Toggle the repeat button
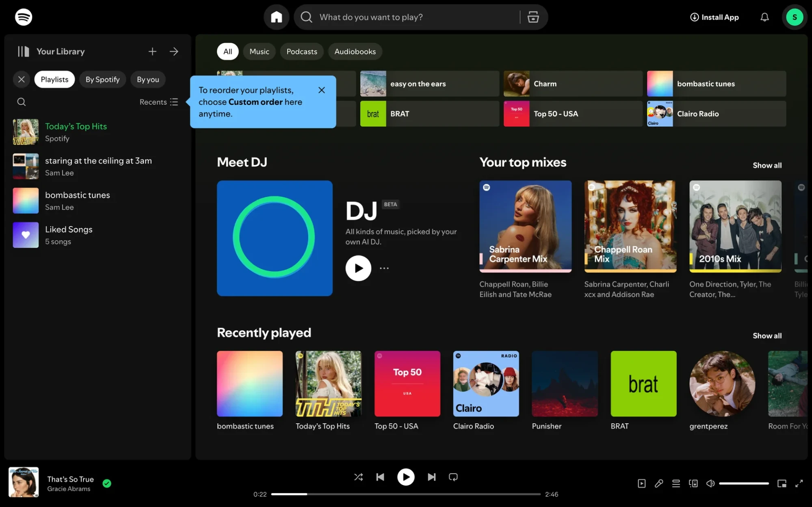 tap(453, 477)
